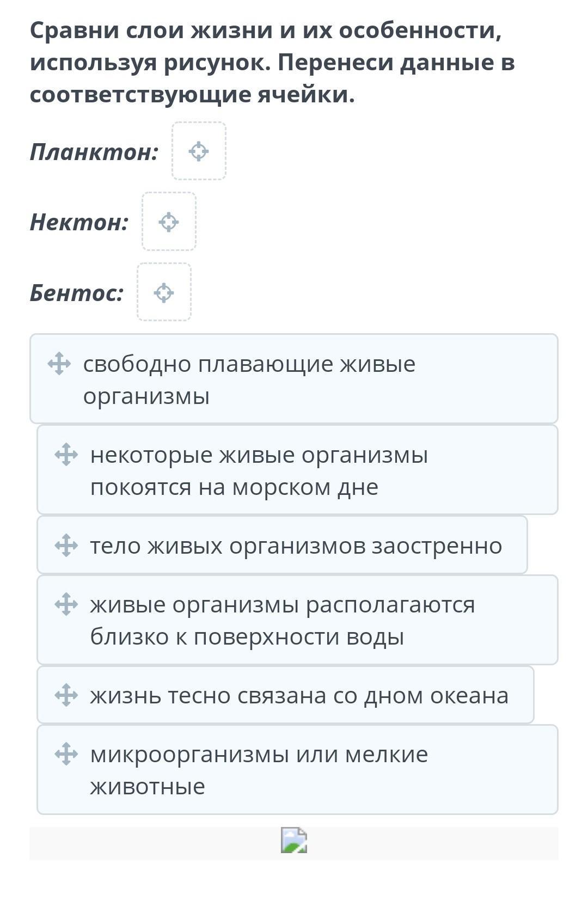Select the 'тело живых организмов заостренно' card

tap(296, 546)
